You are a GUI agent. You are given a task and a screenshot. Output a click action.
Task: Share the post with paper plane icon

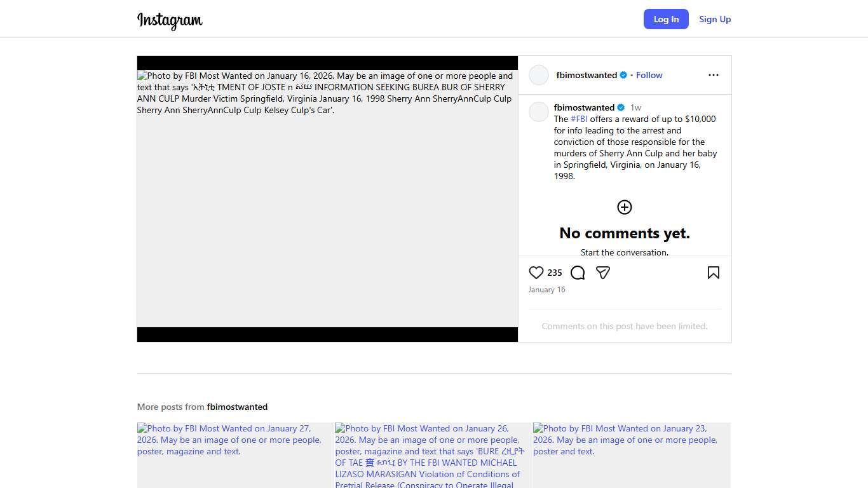click(603, 273)
